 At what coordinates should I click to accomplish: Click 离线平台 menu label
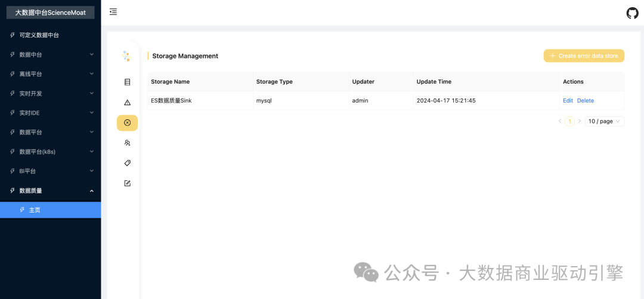(31, 73)
